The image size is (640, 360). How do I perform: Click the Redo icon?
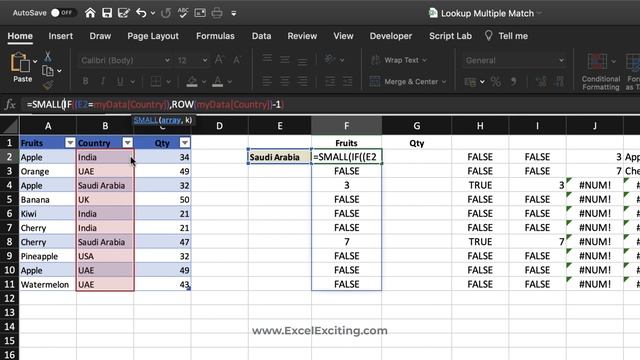click(166, 13)
